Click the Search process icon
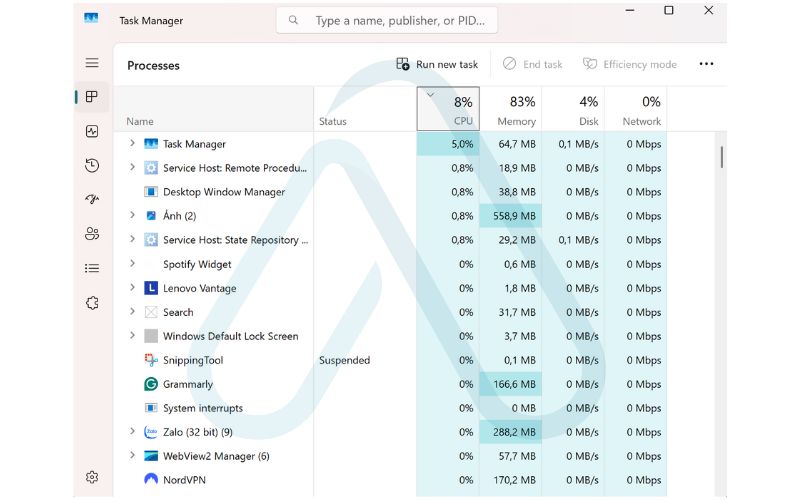 [151, 312]
